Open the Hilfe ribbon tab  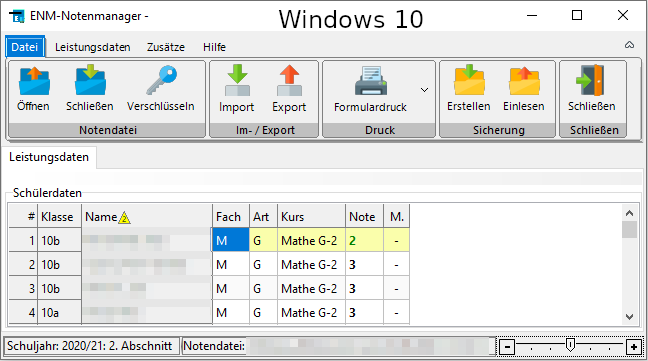pyautogui.click(x=214, y=47)
